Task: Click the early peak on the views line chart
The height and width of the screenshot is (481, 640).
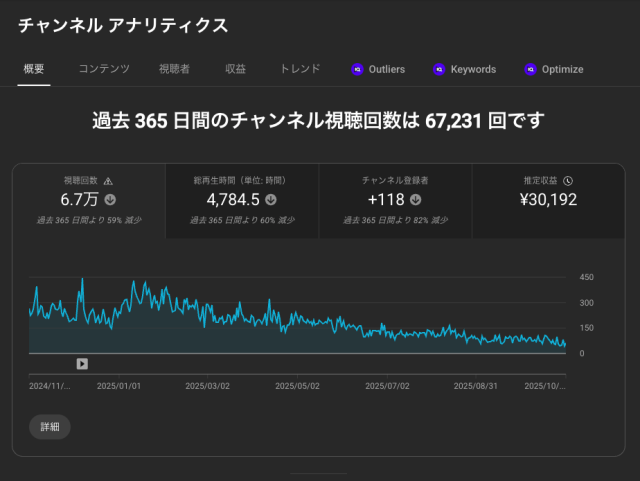Action: (x=82, y=279)
